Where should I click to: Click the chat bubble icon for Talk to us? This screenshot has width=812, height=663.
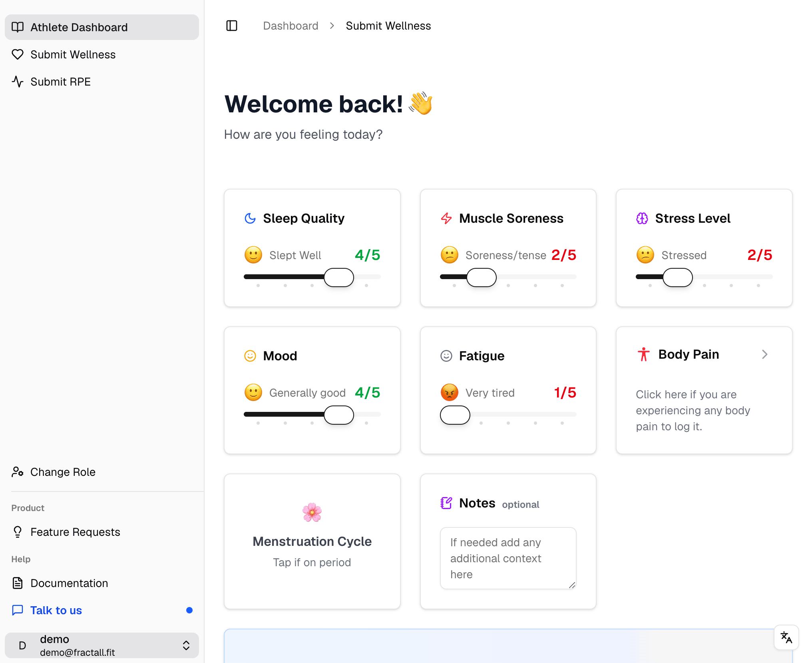coord(18,610)
